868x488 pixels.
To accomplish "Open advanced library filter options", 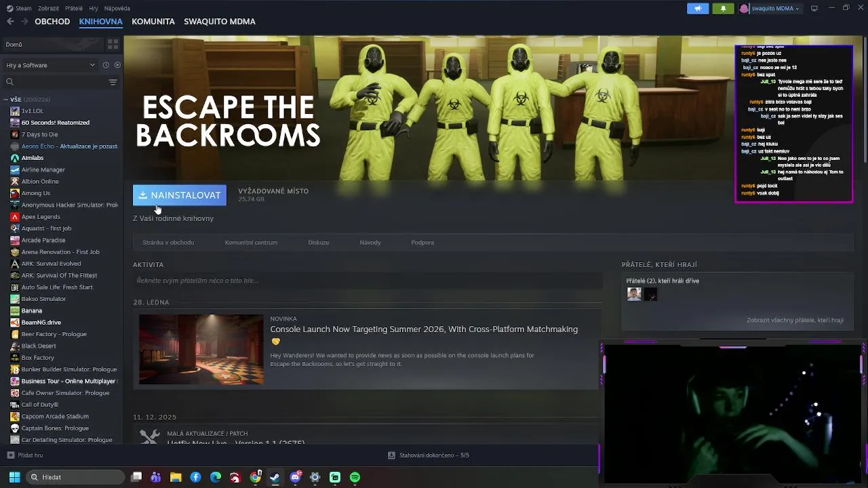I will coord(113,82).
